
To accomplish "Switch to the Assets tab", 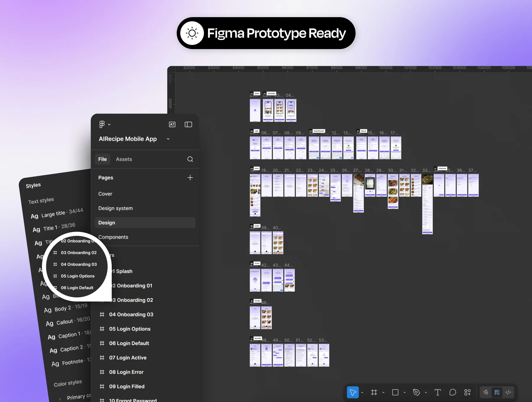I will tap(124, 159).
